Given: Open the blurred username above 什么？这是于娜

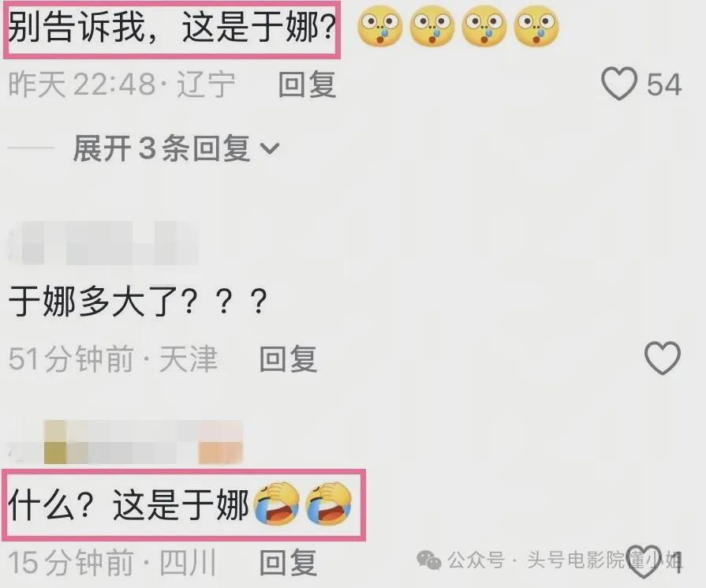Looking at the screenshot, I should 125,441.
